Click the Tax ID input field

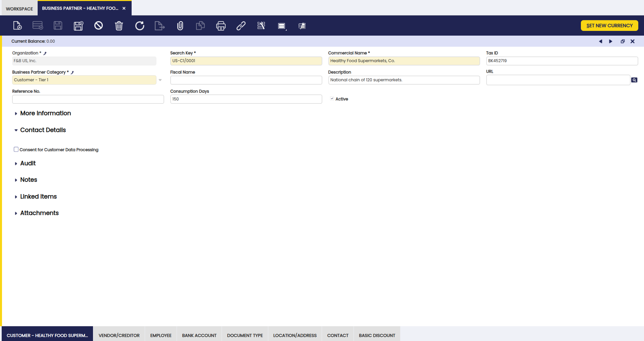[x=561, y=61]
